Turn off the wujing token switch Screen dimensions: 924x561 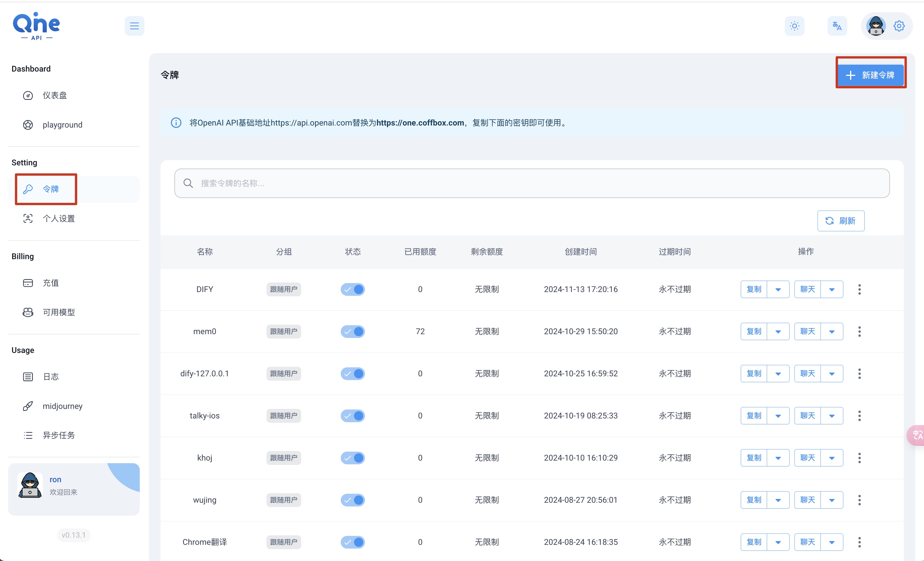(353, 500)
